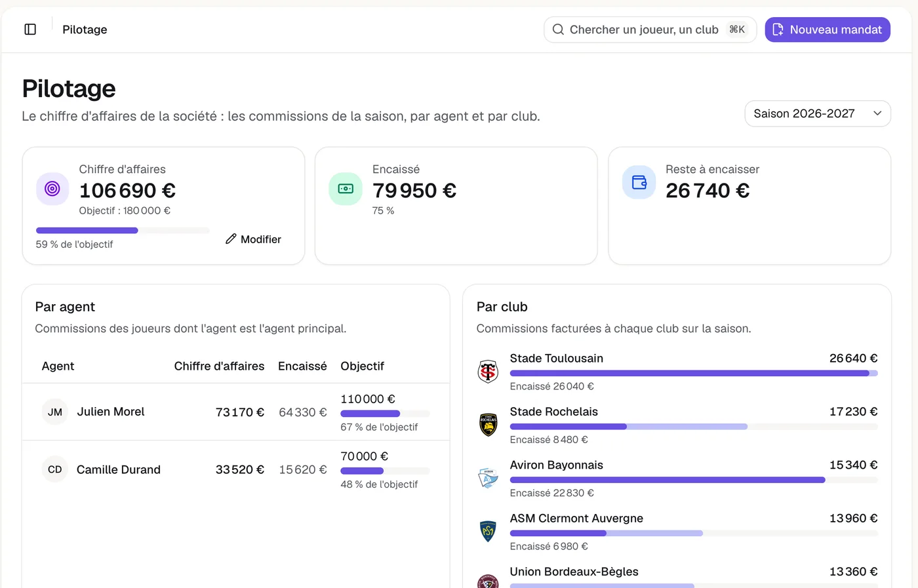Click the 13 360 € Bordeaux-Bègles amount
Viewport: 918px width, 588px height.
854,572
